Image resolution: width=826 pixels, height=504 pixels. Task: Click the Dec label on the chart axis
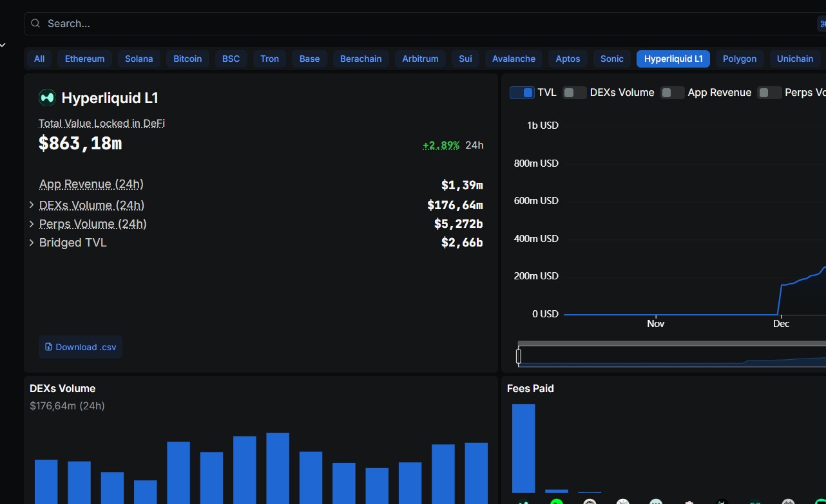pos(781,324)
